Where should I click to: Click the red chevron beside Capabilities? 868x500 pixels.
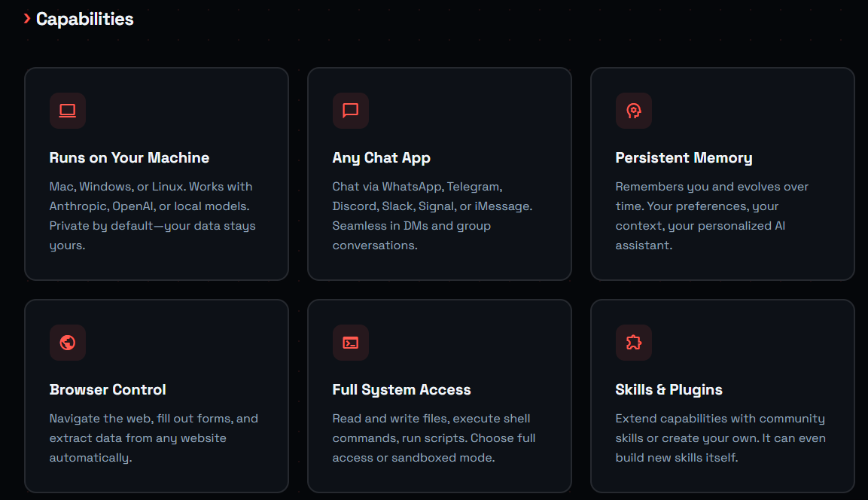26,19
